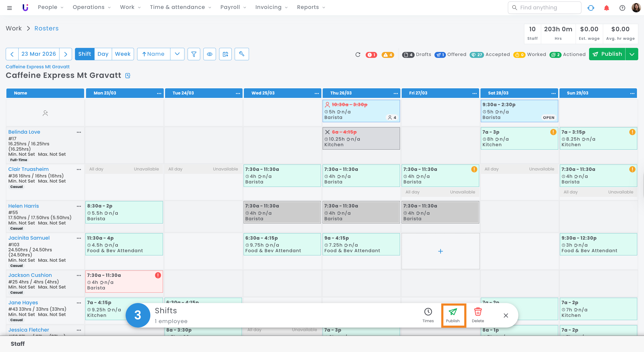Open Belinda Love's profile link
The width and height of the screenshot is (644, 352).
[24, 132]
